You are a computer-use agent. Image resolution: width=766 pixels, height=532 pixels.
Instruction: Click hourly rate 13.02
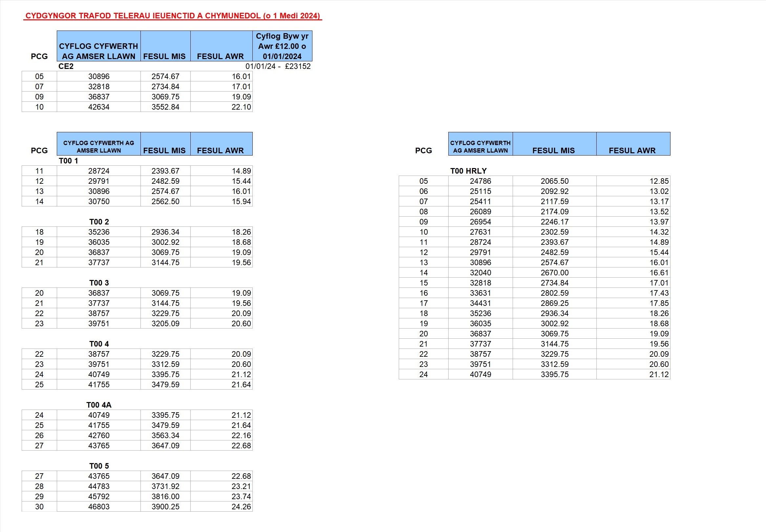(659, 191)
